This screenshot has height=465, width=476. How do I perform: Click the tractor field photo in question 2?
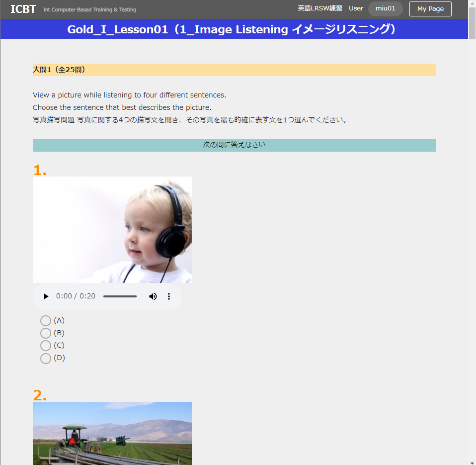pos(112,433)
